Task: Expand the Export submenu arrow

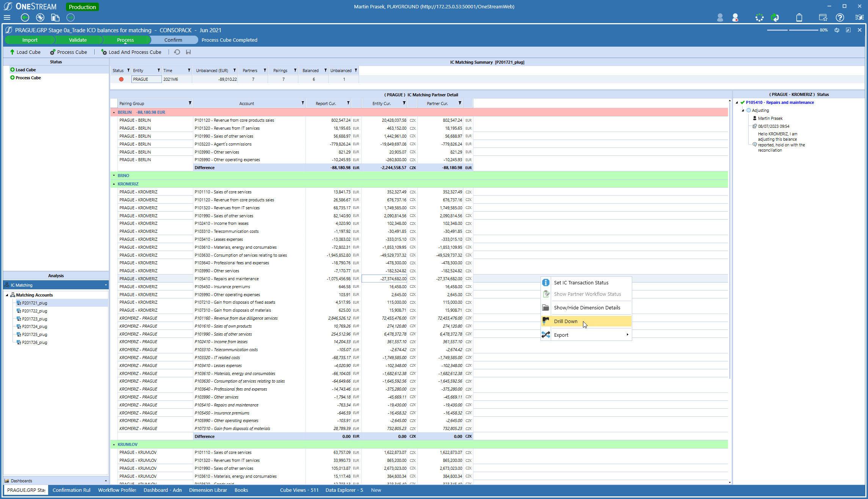Action: click(627, 335)
